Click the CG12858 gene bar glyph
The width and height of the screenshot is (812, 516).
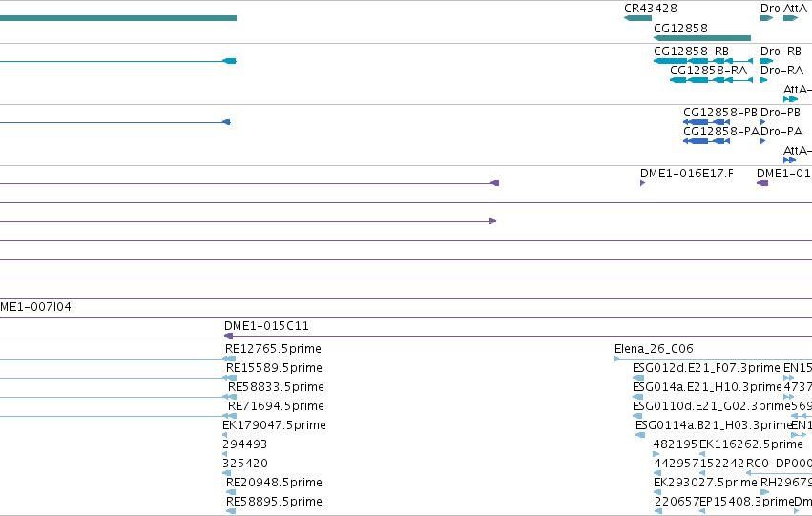tap(702, 38)
